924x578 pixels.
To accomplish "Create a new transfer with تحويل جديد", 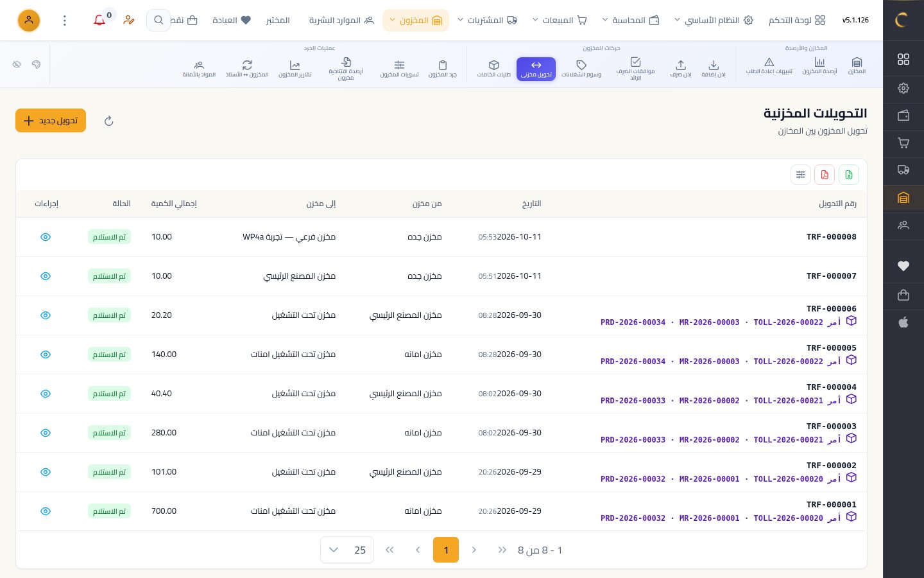I will point(51,121).
